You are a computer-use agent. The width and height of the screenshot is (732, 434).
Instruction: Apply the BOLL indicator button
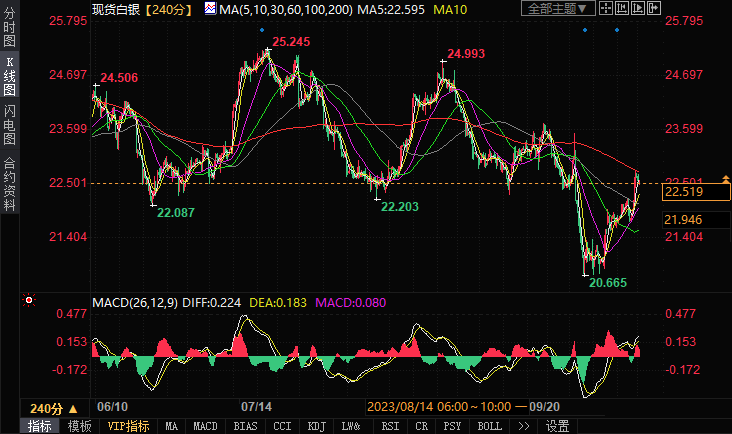pyautogui.click(x=489, y=426)
